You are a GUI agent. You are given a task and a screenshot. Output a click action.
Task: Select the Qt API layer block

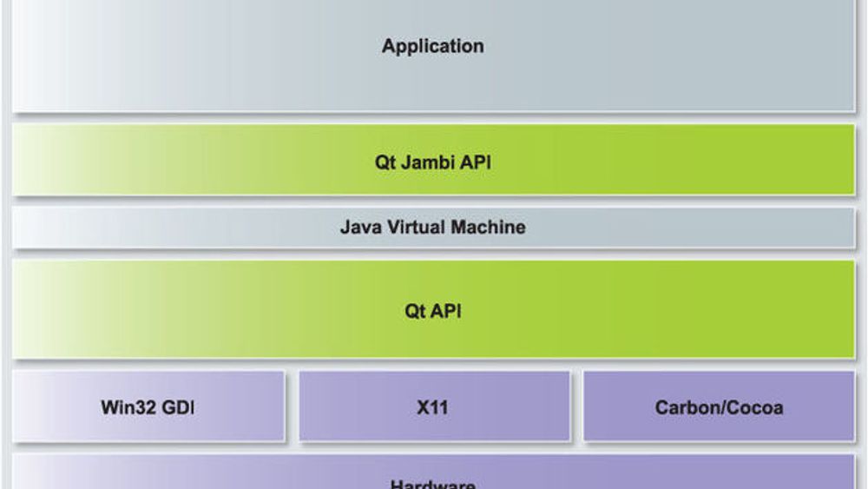click(x=433, y=309)
